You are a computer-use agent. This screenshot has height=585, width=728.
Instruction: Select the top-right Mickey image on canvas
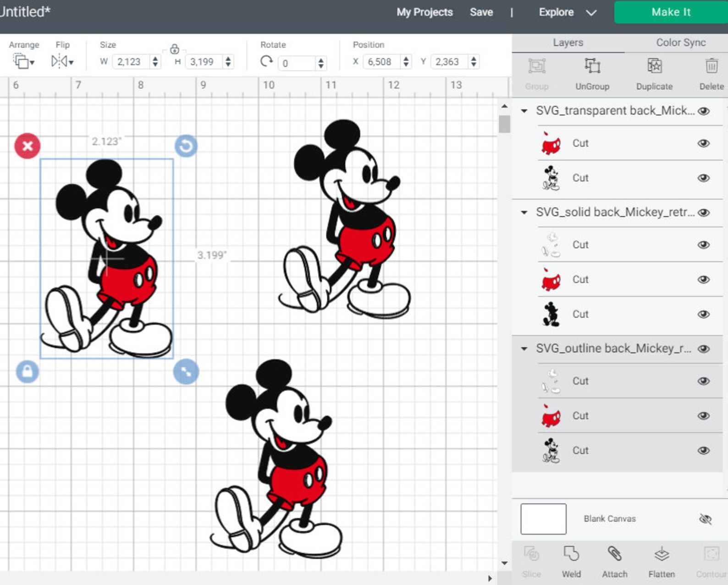[344, 219]
